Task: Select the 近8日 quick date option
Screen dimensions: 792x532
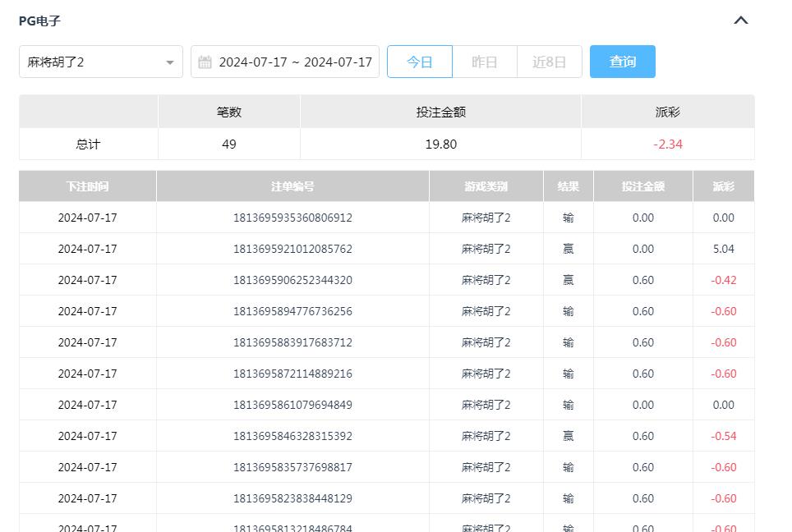Action: point(549,61)
